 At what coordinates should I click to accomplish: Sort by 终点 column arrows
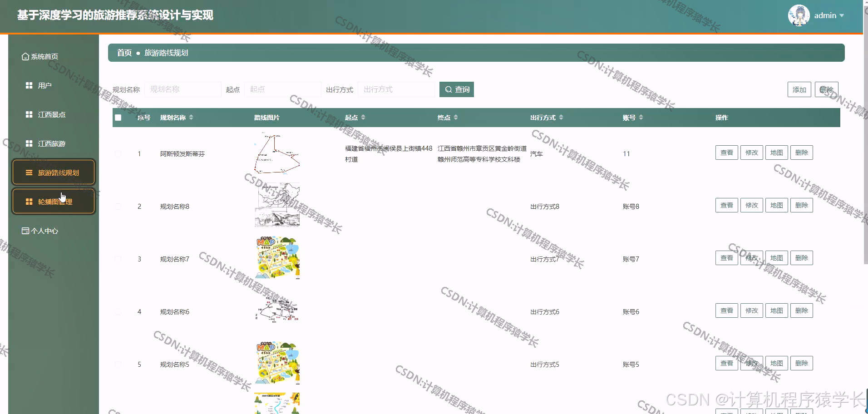(x=456, y=118)
